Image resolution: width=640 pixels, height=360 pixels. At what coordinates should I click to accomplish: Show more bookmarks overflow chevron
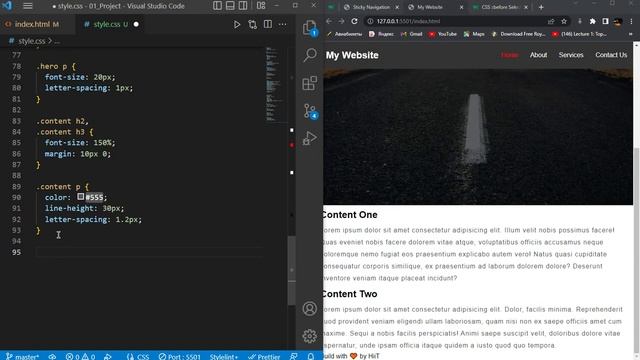point(631,34)
